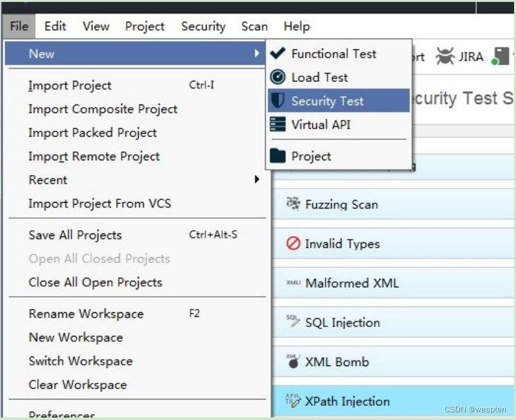Select the Invalid Types prohibited icon
Screen dimensions: 516x420
(293, 244)
